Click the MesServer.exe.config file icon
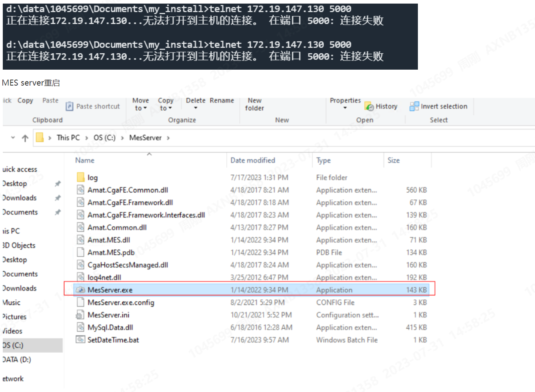The height and width of the screenshot is (392, 535). 80,302
